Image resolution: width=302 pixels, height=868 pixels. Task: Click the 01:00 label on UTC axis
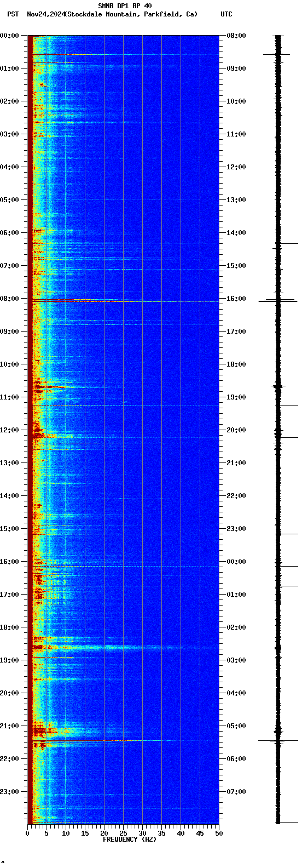point(236,595)
